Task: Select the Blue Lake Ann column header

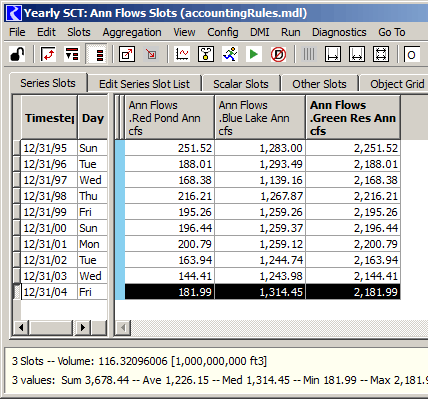Action: point(260,118)
